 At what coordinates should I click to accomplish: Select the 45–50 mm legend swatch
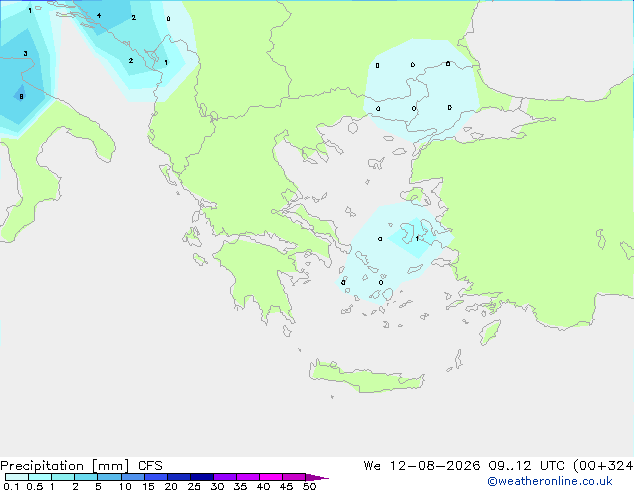tap(294, 477)
